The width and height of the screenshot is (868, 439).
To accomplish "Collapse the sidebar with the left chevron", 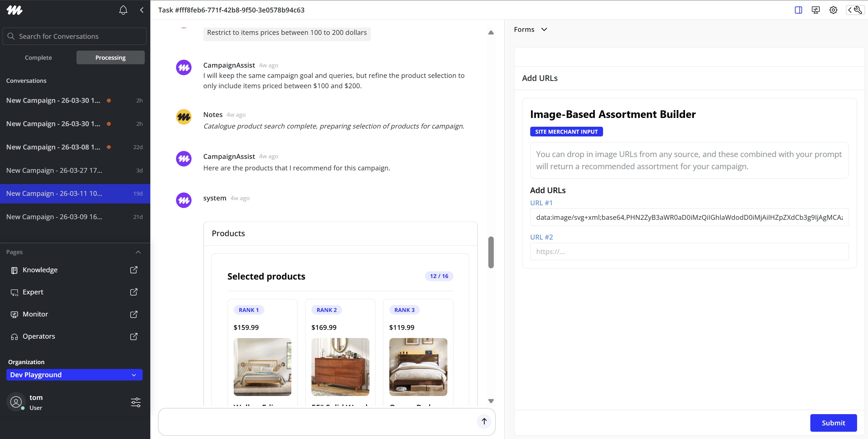I will click(142, 10).
